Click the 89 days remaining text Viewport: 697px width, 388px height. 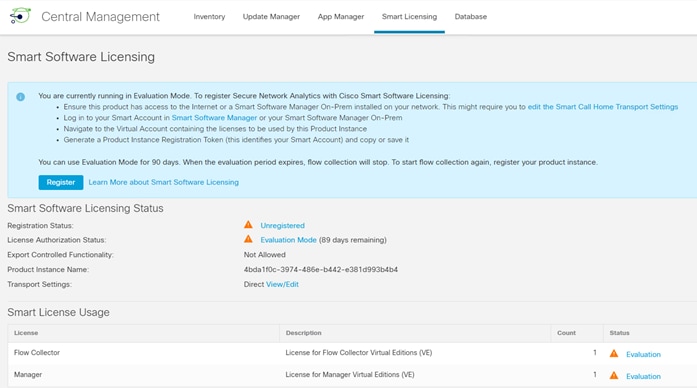click(353, 240)
